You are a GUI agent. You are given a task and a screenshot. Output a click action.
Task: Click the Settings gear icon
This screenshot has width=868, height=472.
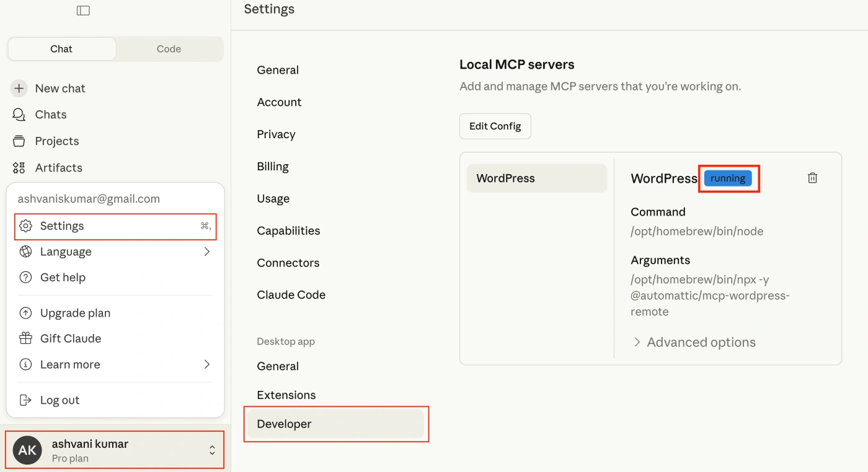click(x=25, y=226)
